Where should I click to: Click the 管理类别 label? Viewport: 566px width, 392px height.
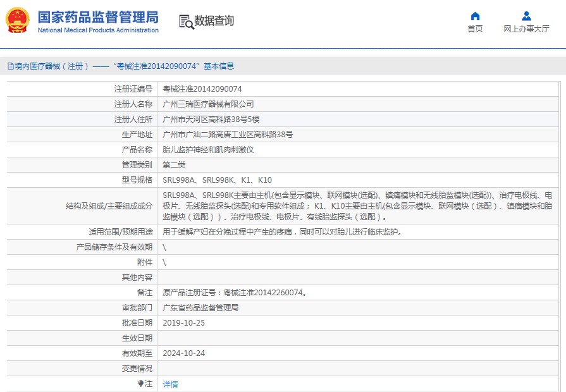tap(137, 164)
